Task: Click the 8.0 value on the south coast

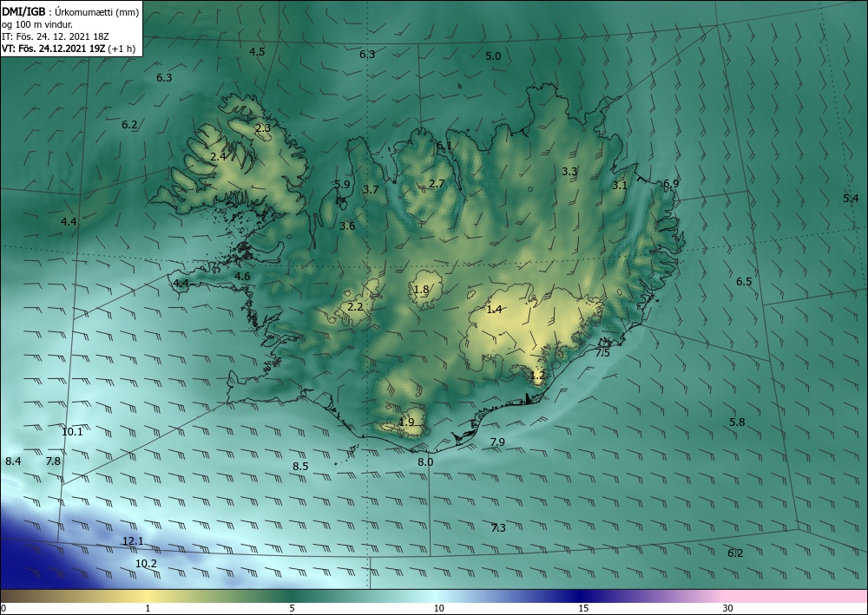Action: tap(425, 461)
